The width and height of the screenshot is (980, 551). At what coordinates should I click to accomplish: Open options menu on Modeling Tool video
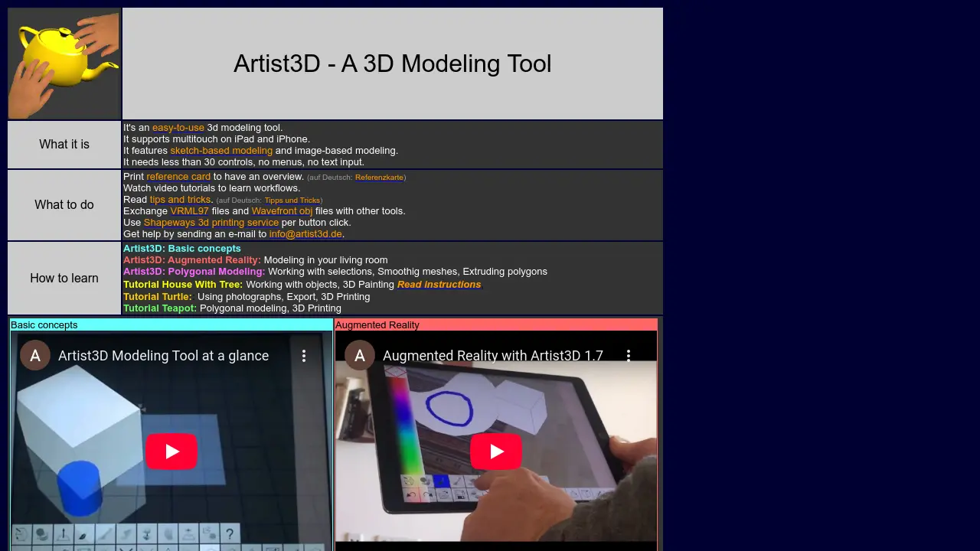click(304, 356)
